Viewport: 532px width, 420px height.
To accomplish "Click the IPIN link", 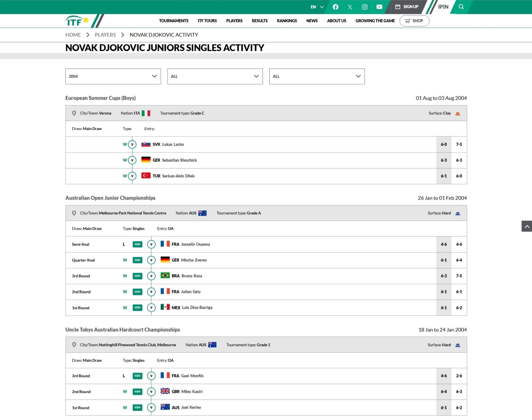I will 443,7.
